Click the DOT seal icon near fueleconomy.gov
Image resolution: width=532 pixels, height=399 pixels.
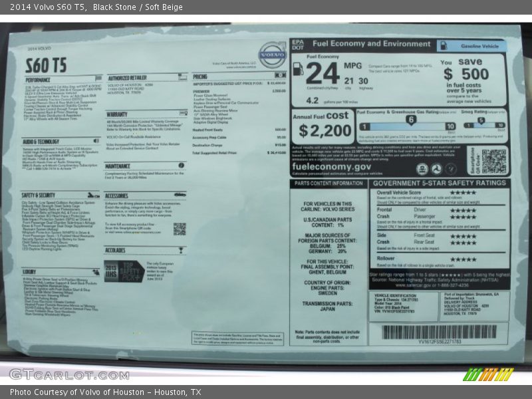coord(436,169)
